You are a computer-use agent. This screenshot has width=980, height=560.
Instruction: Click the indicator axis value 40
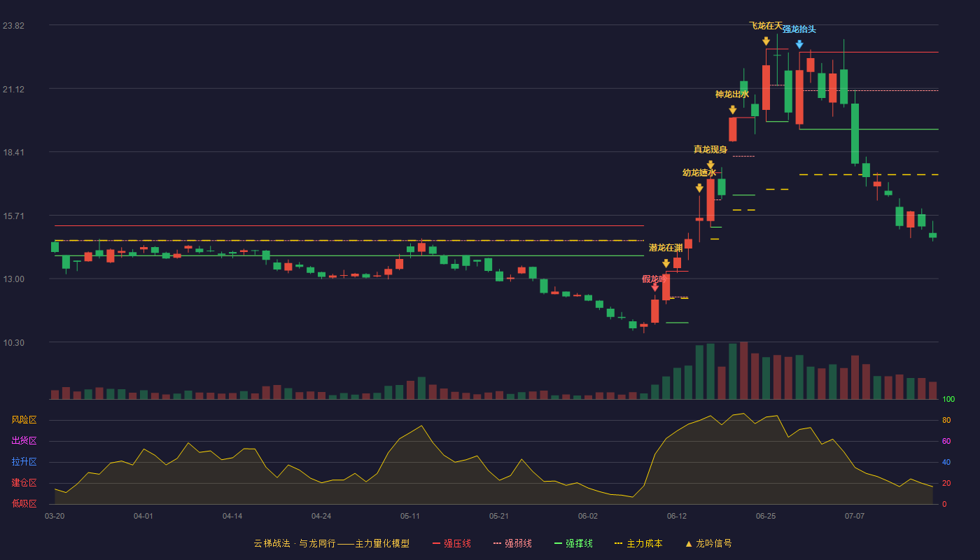pos(946,462)
